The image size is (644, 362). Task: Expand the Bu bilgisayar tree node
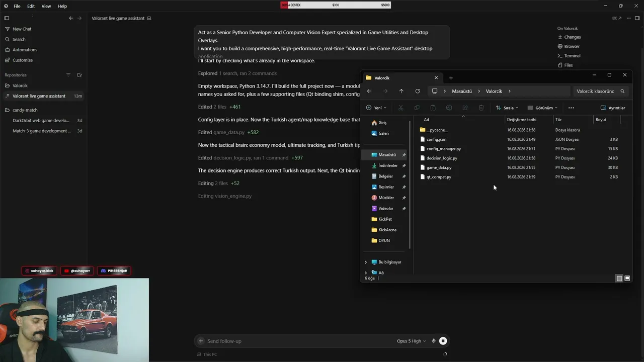[x=366, y=262]
